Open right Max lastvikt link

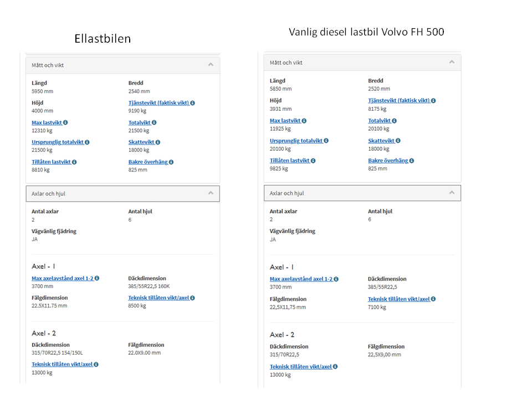285,121
